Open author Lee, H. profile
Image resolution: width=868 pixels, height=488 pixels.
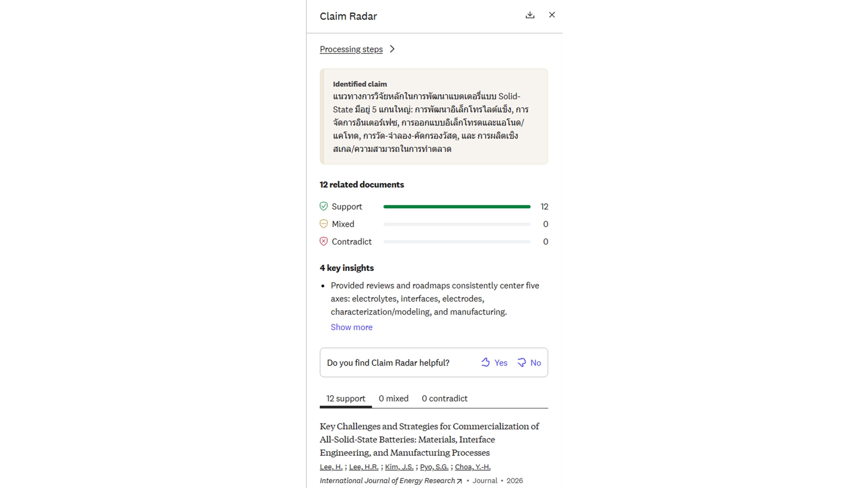point(331,467)
